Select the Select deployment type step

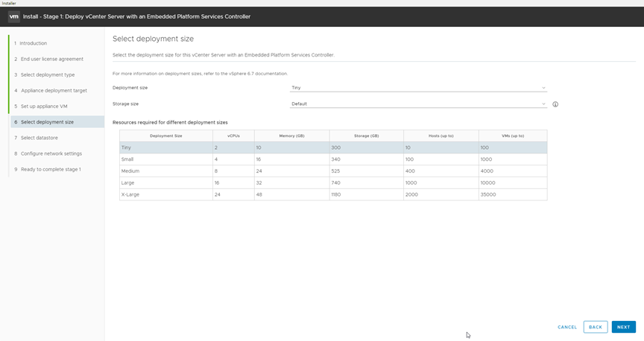(x=48, y=74)
